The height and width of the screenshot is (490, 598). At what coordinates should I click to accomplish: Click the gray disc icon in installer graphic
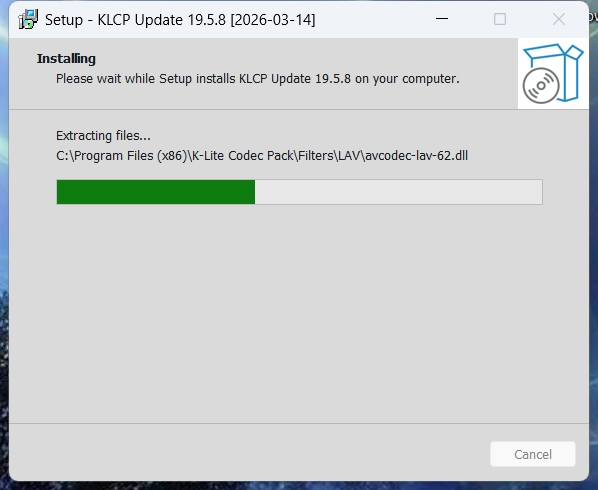pyautogui.click(x=541, y=85)
